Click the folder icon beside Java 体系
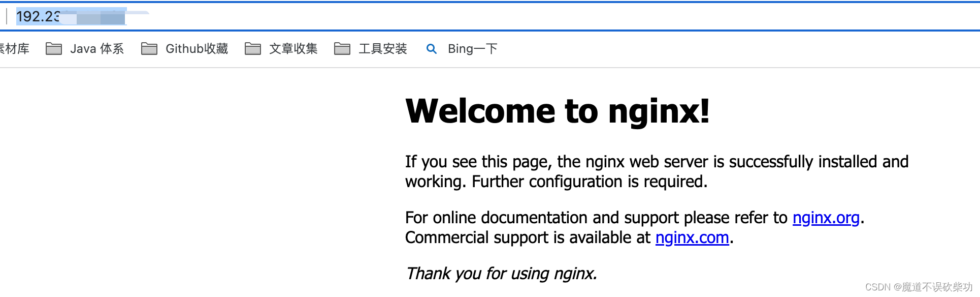Image resolution: width=980 pixels, height=297 pixels. pyautogui.click(x=54, y=49)
